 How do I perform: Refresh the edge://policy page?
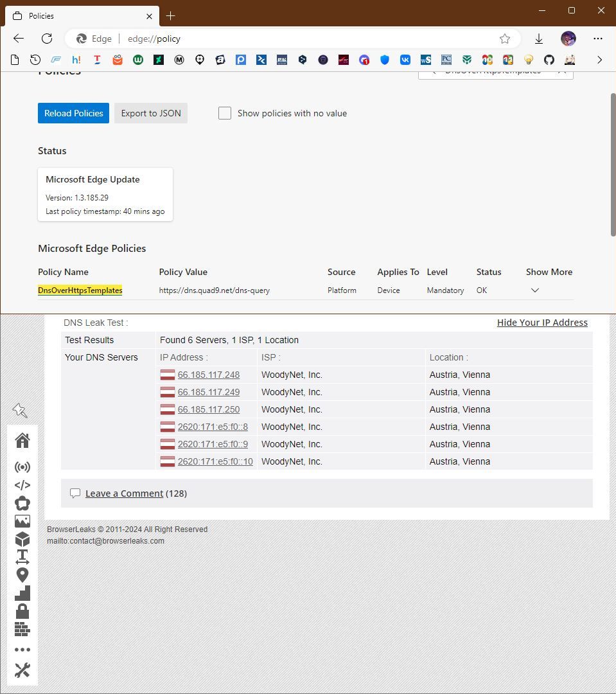(47, 39)
